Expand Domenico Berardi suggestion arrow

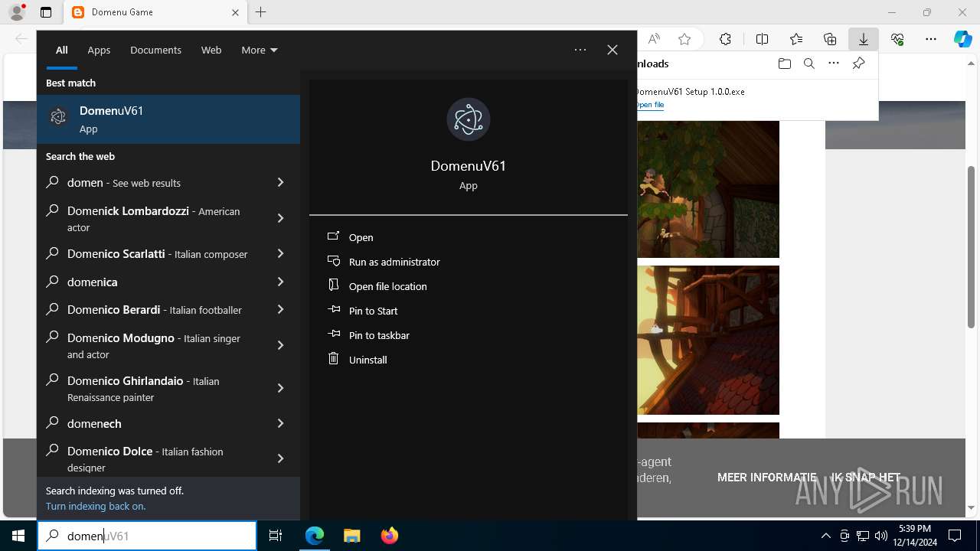[280, 309]
